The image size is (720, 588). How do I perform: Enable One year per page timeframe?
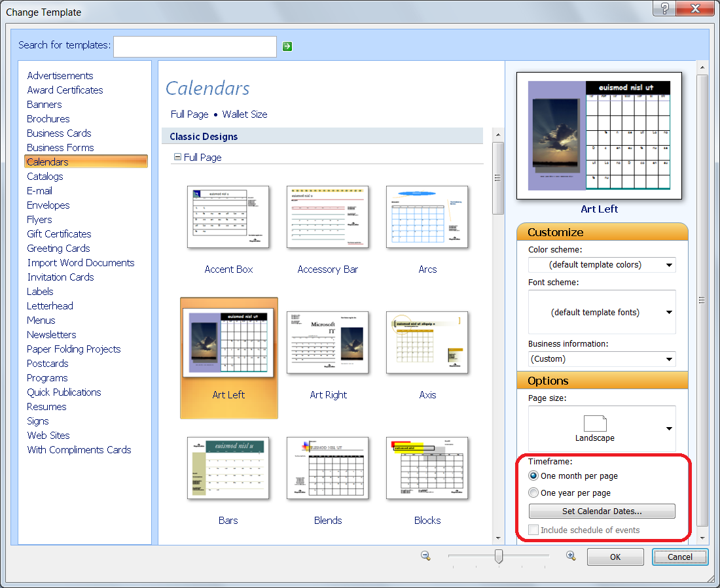point(533,493)
